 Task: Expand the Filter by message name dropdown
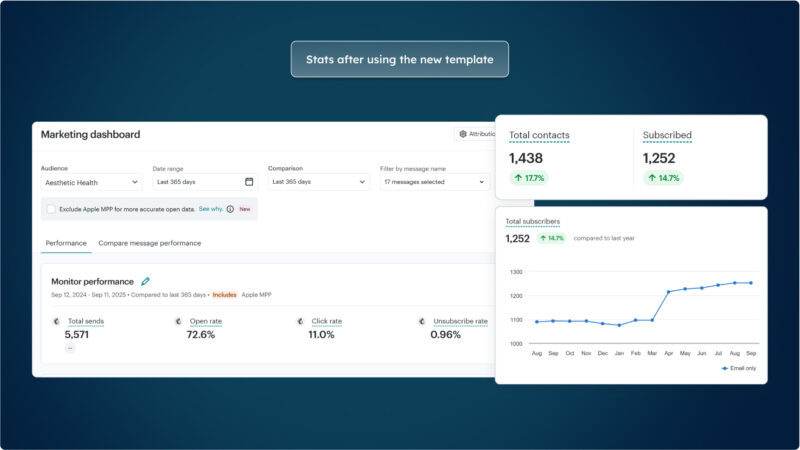(433, 182)
